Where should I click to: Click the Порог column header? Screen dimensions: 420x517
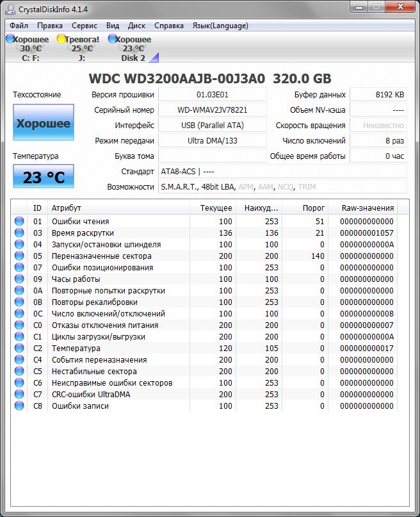305,208
